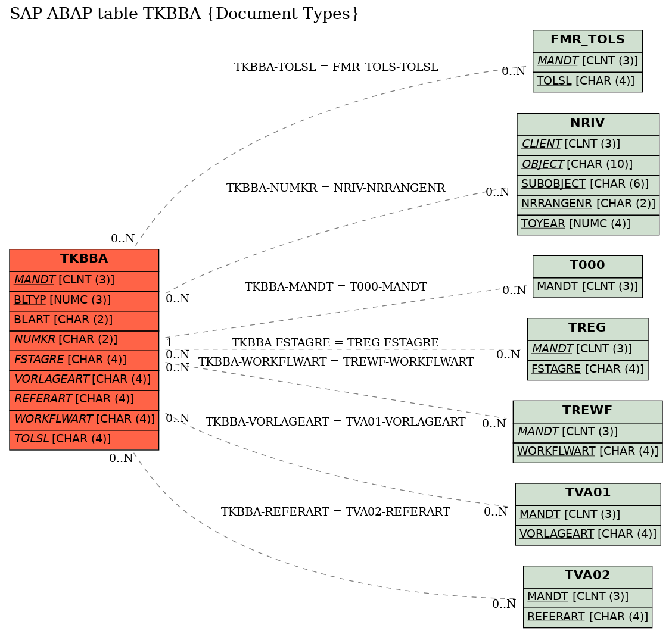Click FSTAGRE [CHAR (4)] in the TKBBA table

[x=84, y=361]
